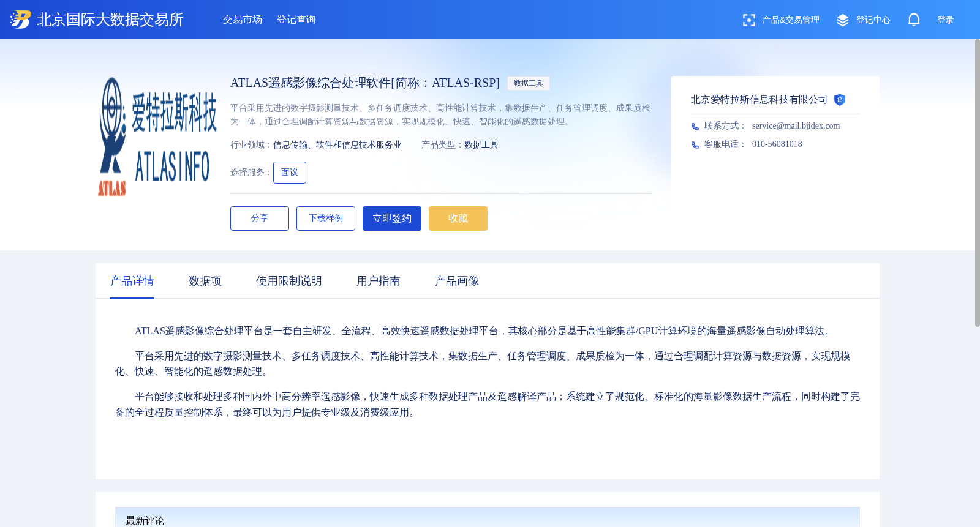Screen dimensions: 980x527
Task: Open the 登记中心 layers icon
Action: 843,20
